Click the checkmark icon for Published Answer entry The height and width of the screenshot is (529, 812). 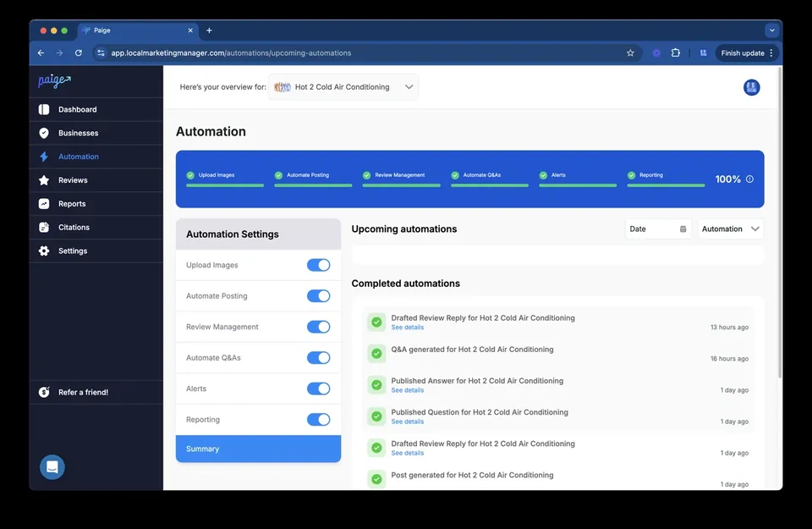pyautogui.click(x=377, y=385)
